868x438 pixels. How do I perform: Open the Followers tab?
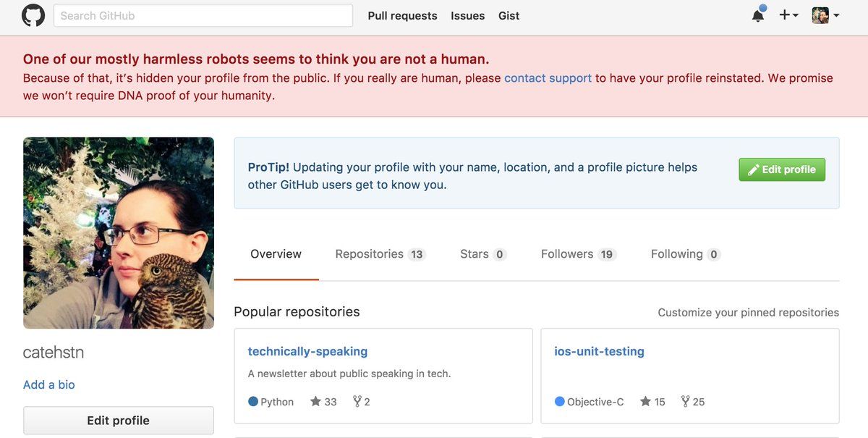click(x=578, y=254)
